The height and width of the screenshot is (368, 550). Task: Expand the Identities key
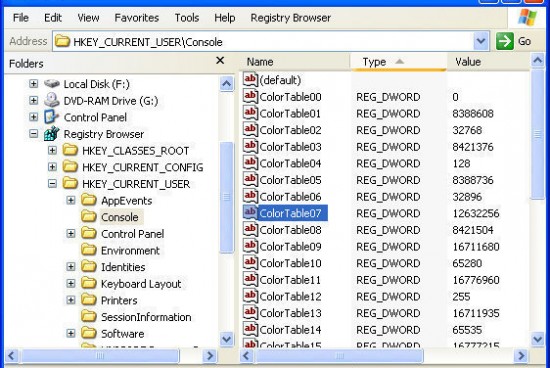[x=71, y=267]
